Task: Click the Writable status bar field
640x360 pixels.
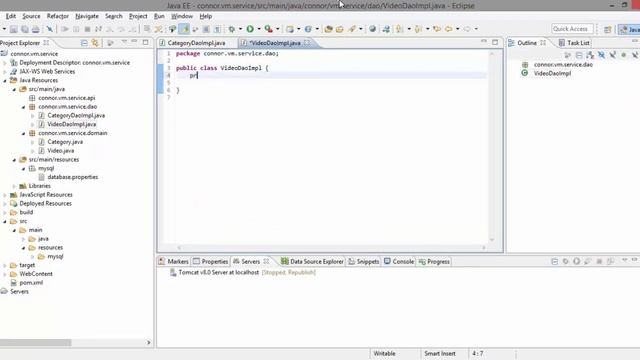Action: click(x=384, y=353)
